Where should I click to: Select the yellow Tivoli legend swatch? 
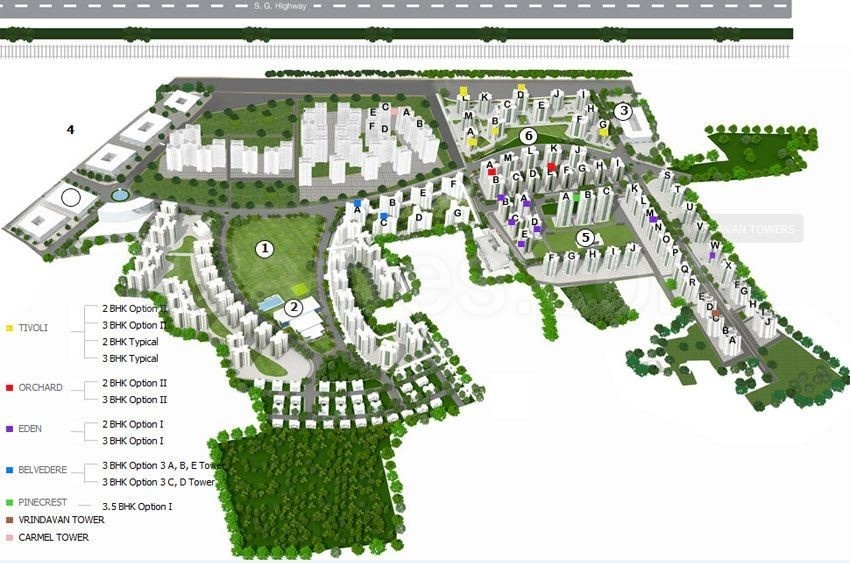9,328
